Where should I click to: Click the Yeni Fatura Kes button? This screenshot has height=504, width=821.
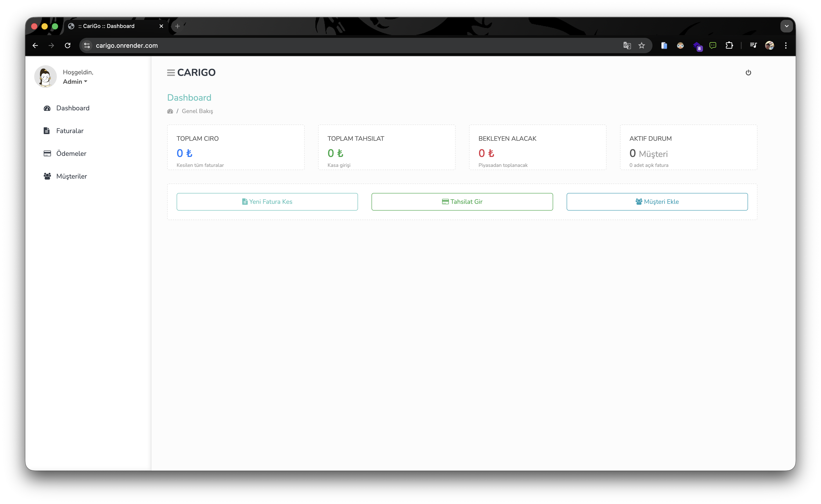(267, 202)
